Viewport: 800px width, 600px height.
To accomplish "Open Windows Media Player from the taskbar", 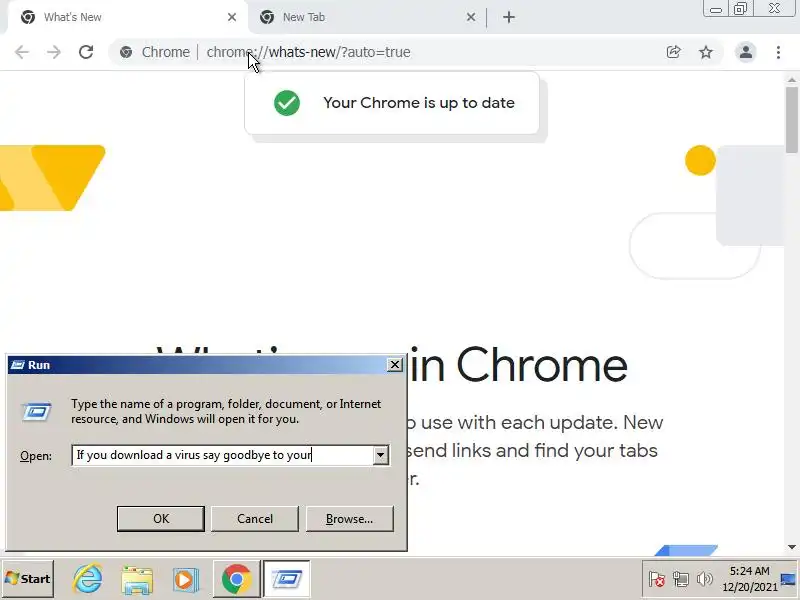I will point(185,579).
